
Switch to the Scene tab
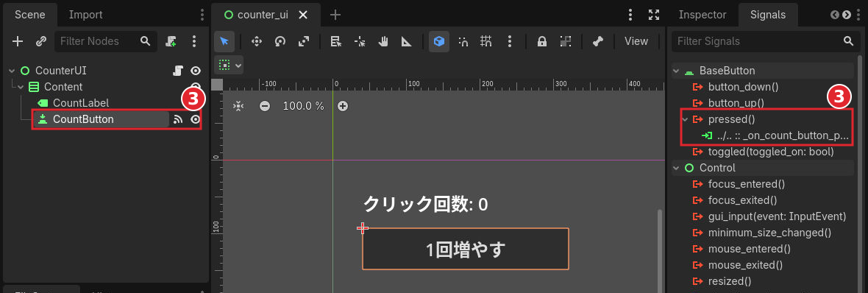click(x=29, y=15)
